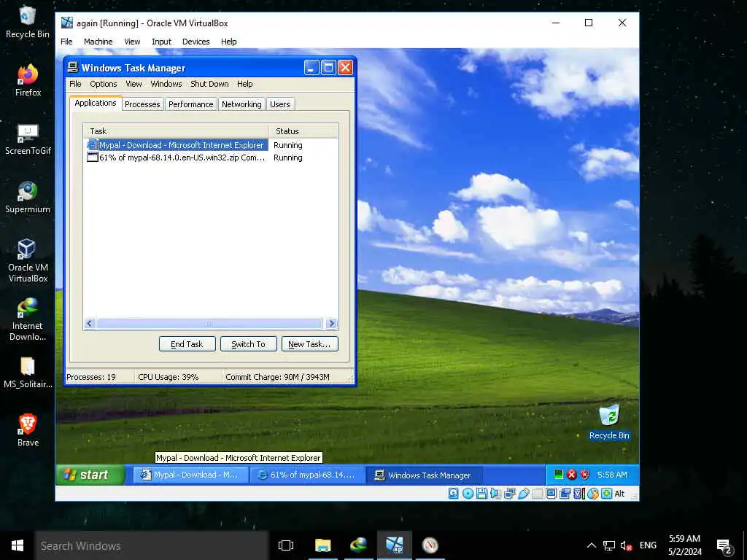Launch Firefox from the host desktop
This screenshot has height=560, width=747.
pyautogui.click(x=28, y=80)
